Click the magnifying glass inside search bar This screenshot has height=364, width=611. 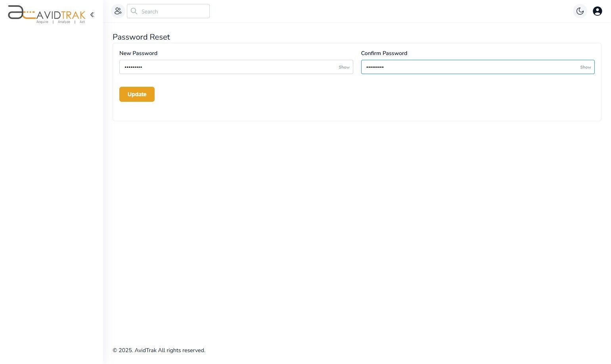point(134,11)
